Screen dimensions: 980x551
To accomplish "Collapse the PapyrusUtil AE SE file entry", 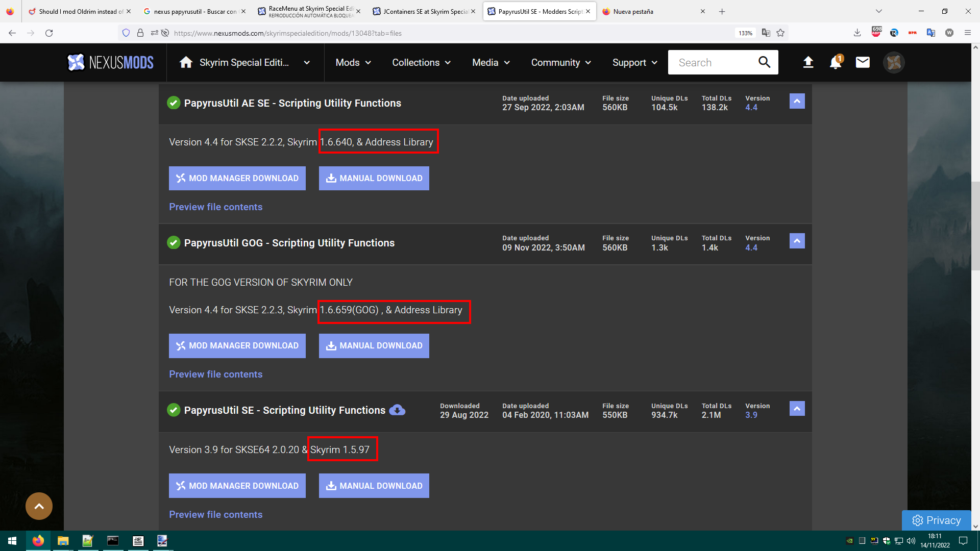I will 797,101.
